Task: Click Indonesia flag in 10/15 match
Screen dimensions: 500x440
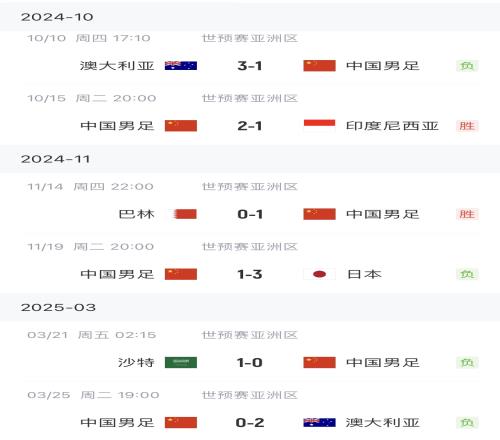Action: coord(319,126)
